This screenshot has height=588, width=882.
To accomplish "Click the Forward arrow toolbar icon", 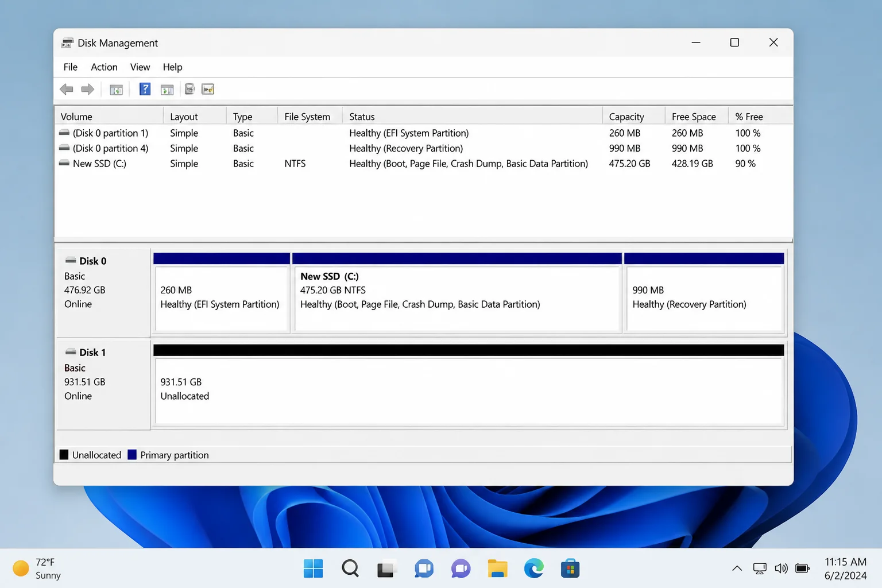I will click(88, 89).
